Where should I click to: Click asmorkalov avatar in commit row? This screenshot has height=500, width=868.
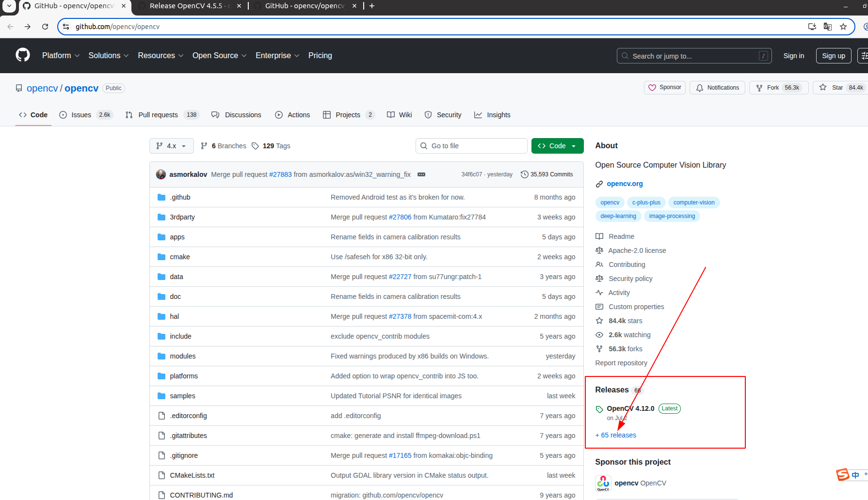[x=161, y=174]
